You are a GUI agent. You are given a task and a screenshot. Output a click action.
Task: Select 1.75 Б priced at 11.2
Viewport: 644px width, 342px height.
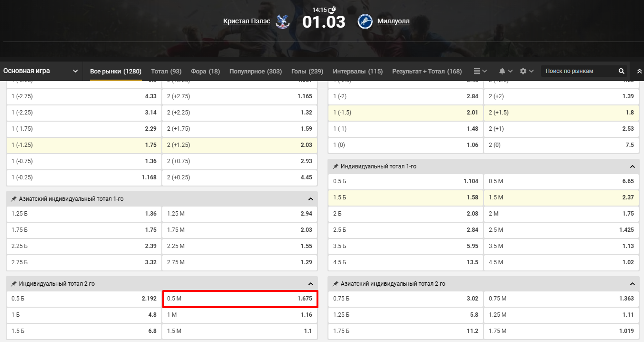tap(406, 331)
